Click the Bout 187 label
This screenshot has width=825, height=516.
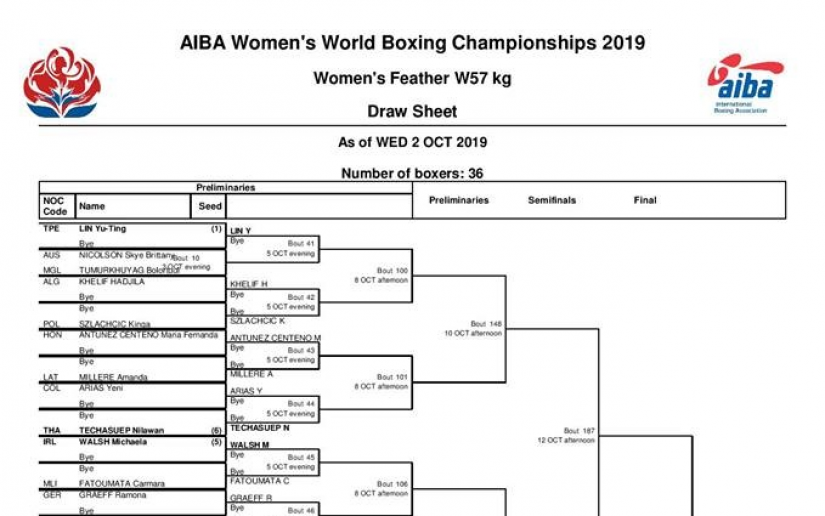pos(579,430)
